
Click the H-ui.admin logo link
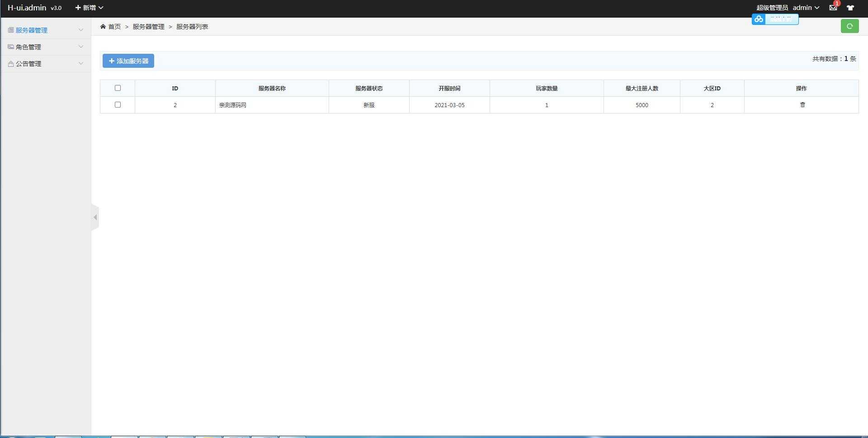click(27, 8)
